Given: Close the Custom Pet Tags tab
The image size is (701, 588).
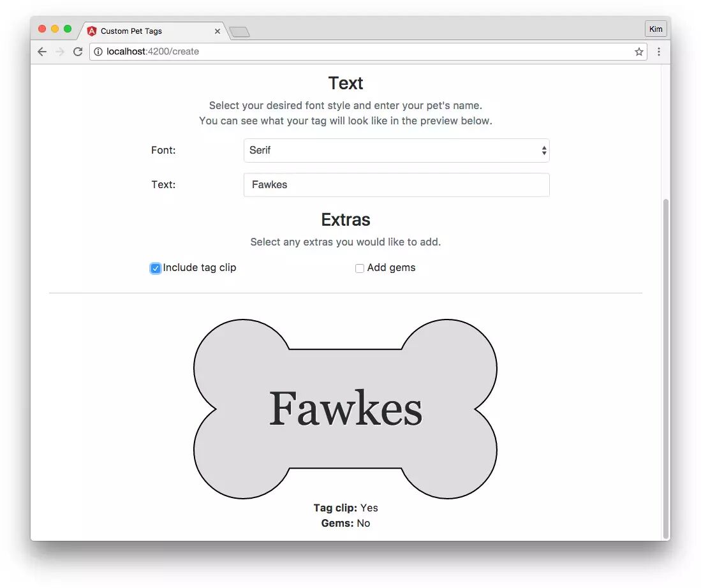Looking at the screenshot, I should click(x=218, y=31).
